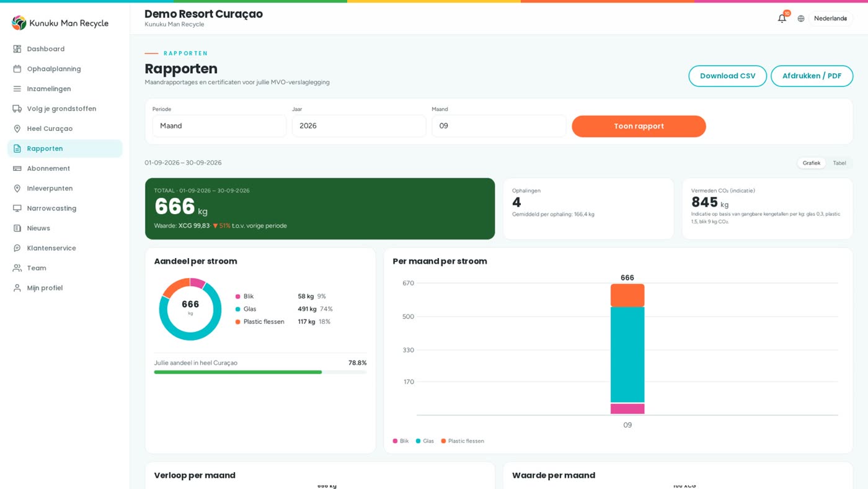Navigate to Inzamelingen menu item
This screenshot has width=868, height=489.
[65, 89]
